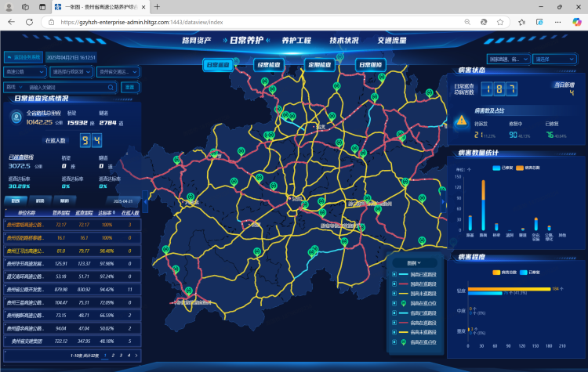588x372 pixels.
Task: Refresh the page with reload icon
Action: [28, 22]
